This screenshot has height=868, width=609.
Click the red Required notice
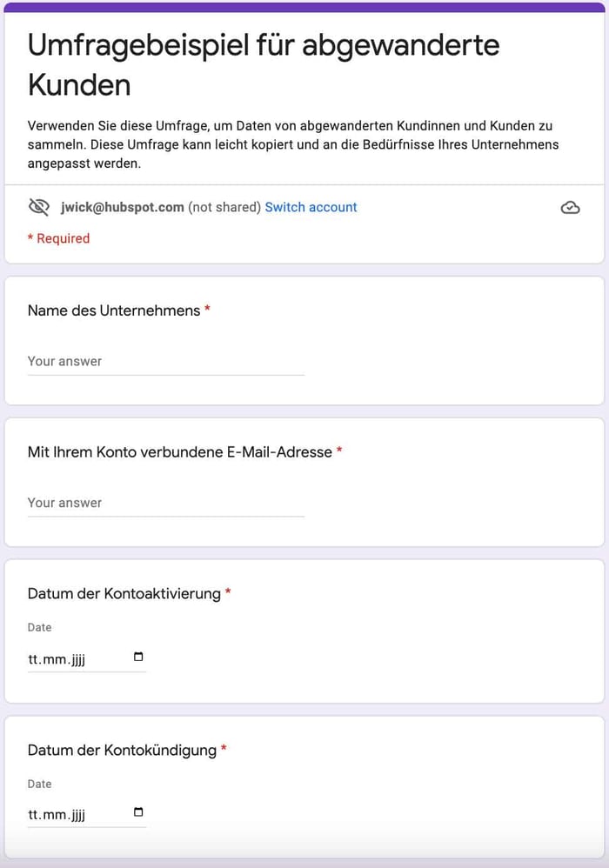(x=58, y=238)
